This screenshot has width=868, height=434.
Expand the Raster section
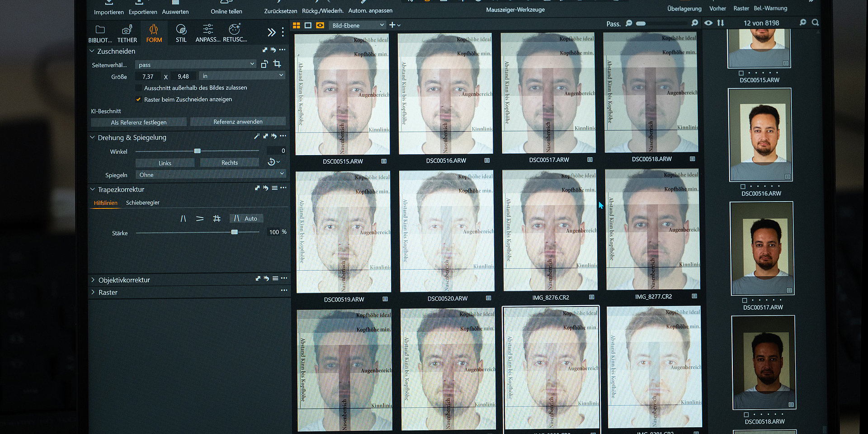pos(93,292)
